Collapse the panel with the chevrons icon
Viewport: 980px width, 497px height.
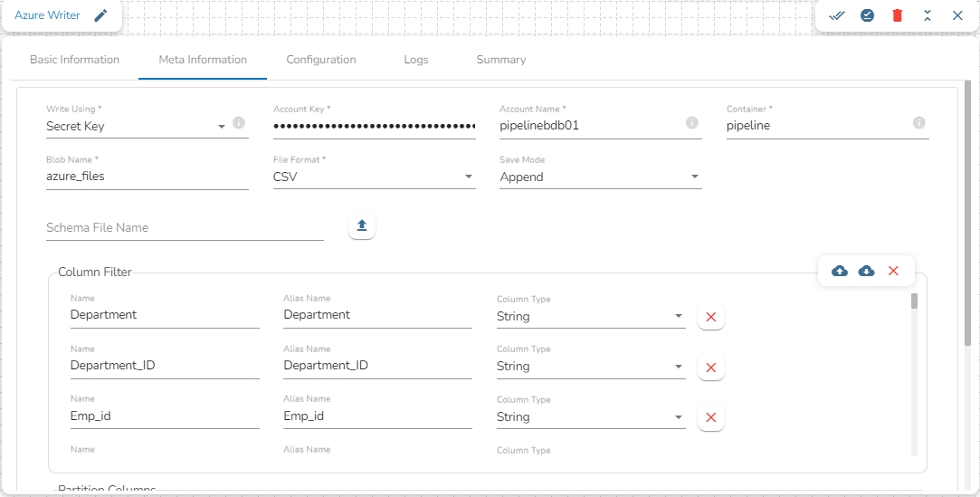pos(928,15)
